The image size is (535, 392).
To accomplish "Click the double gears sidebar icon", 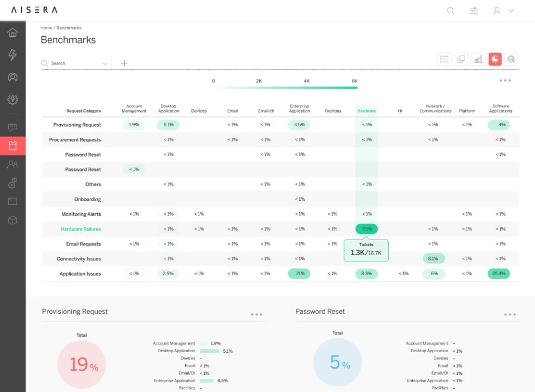I will [x=13, y=183].
